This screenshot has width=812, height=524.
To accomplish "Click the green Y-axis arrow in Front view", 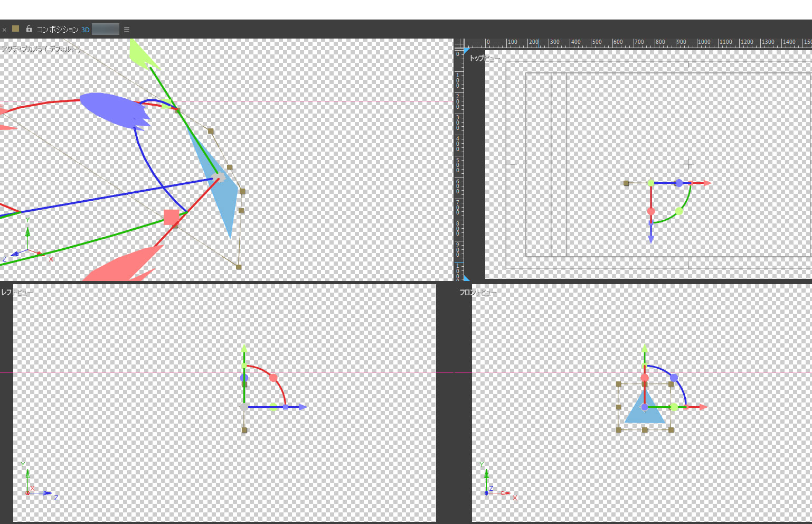I will (x=645, y=350).
